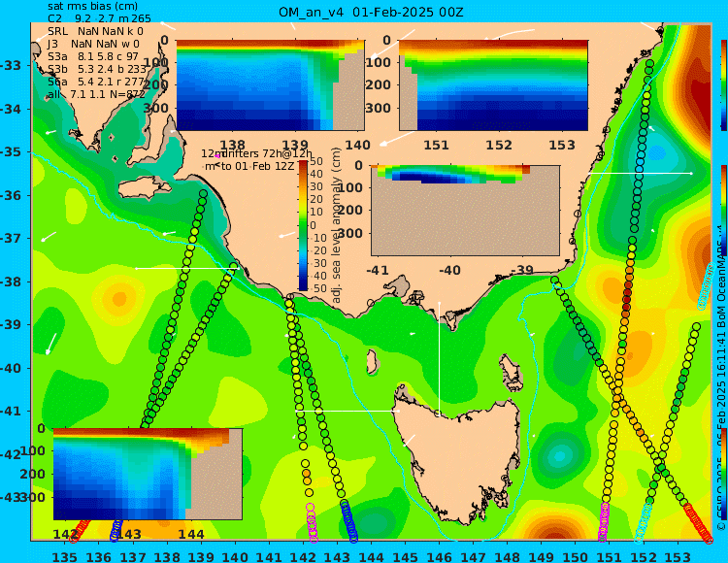Image resolution: width=728 pixels, height=563 pixels.
Task: Click the "12m drifters 72h@12h" legend text
Action: 257,153
